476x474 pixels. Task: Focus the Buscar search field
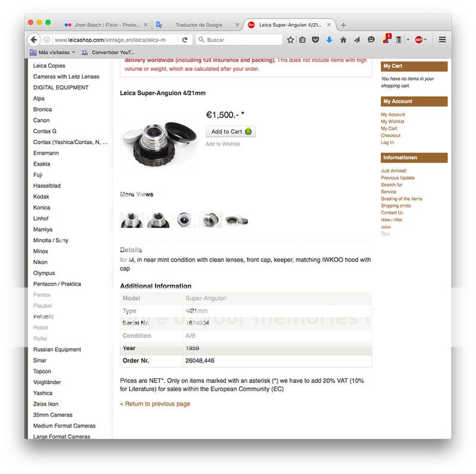[239, 40]
